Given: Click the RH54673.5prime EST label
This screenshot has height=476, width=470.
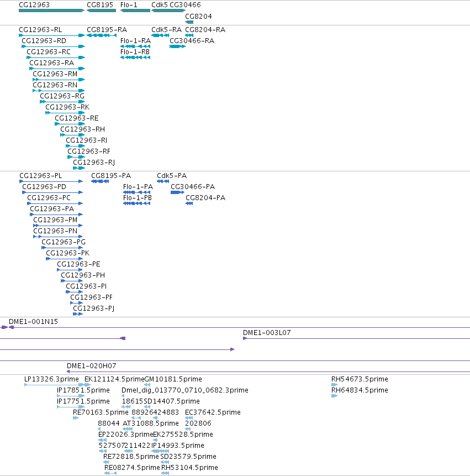Looking at the screenshot, I should (360, 379).
